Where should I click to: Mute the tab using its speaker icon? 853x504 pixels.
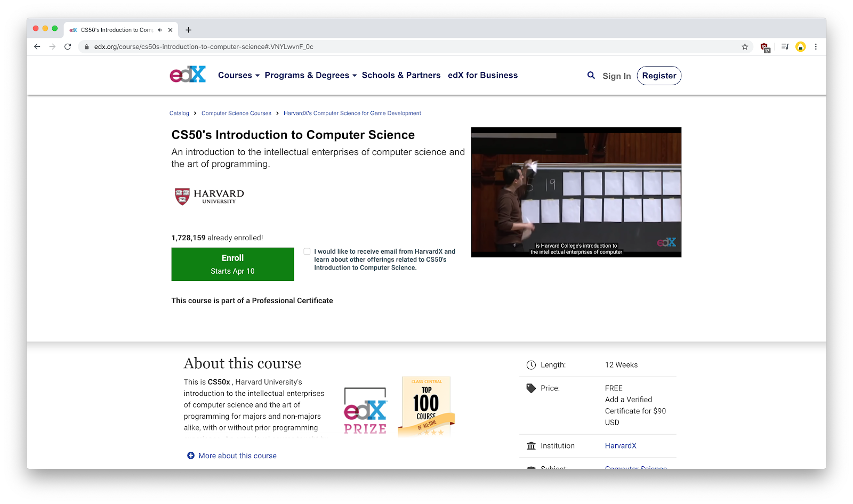[x=160, y=30]
